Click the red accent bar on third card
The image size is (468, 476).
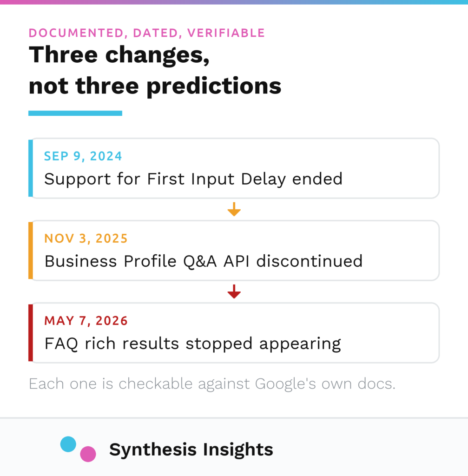[x=31, y=333]
